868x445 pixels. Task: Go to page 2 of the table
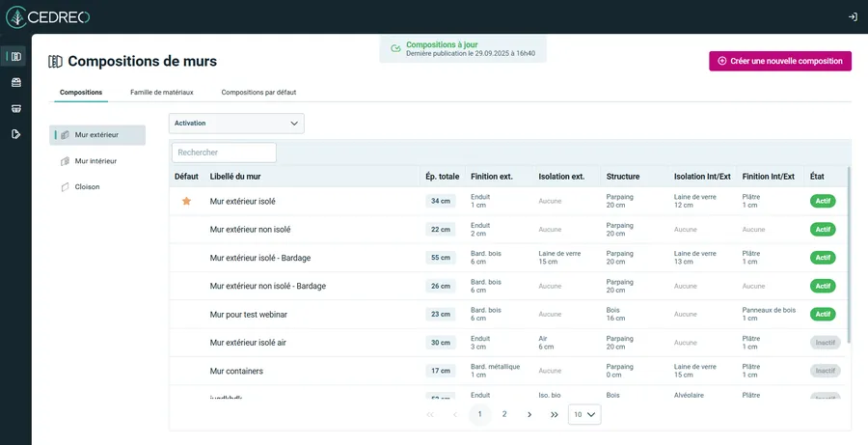[x=503, y=414]
